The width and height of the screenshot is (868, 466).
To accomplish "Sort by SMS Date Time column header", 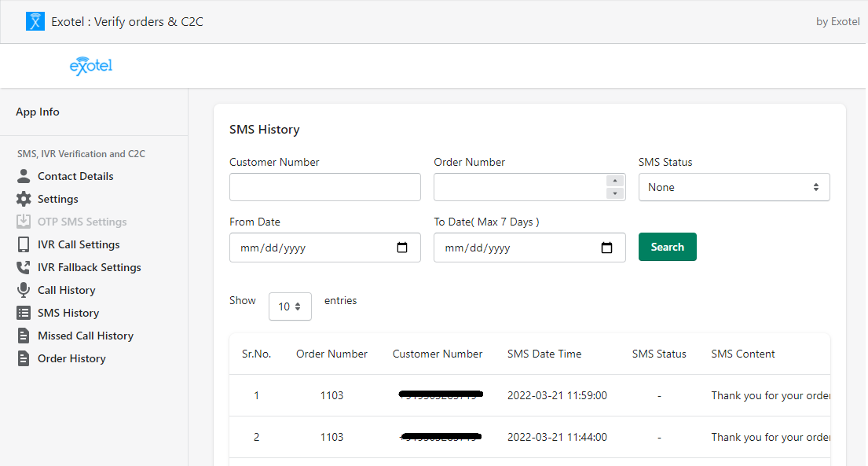I will click(x=544, y=354).
